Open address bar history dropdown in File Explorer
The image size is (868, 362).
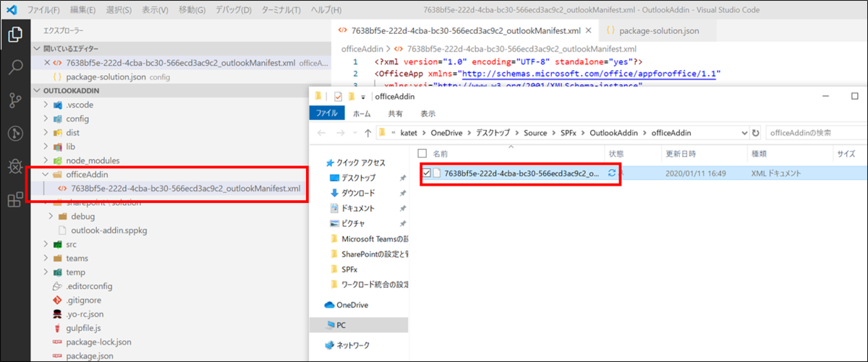point(744,133)
